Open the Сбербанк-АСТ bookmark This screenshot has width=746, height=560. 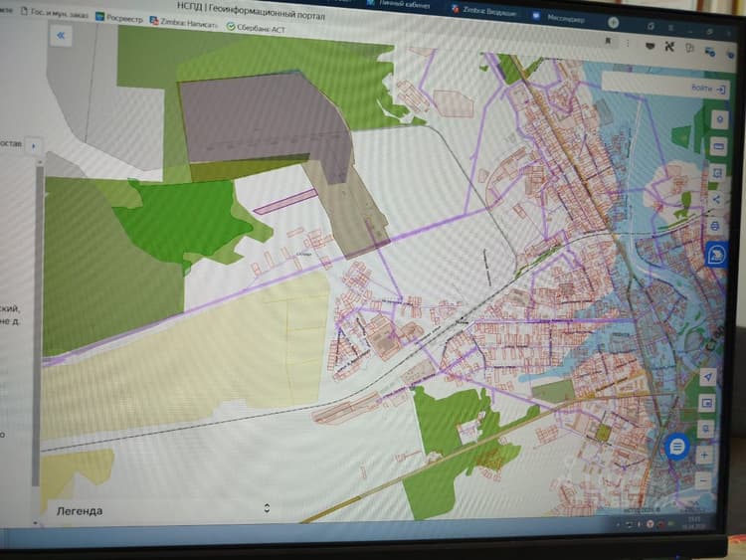click(x=256, y=28)
